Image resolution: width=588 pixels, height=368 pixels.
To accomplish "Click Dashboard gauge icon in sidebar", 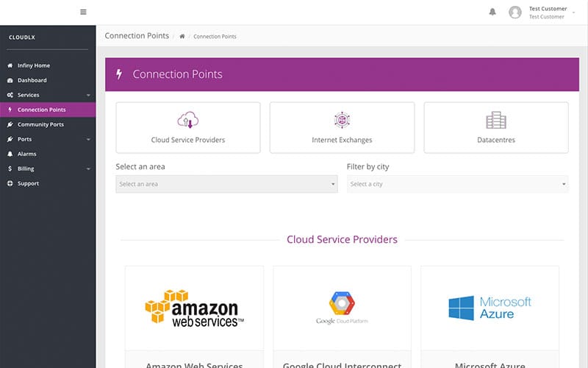I will 10,80.
